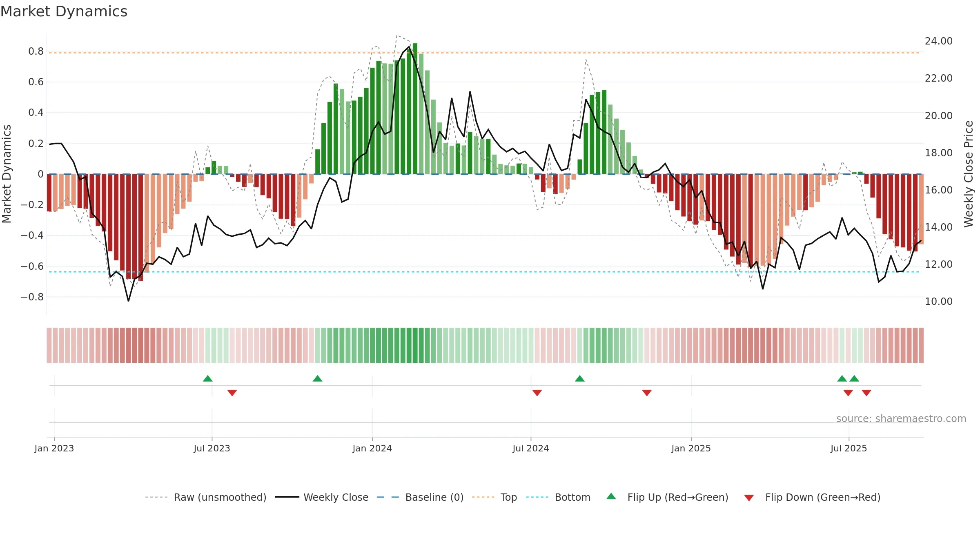Click the 24.00 price tick on right axis

pyautogui.click(x=939, y=41)
